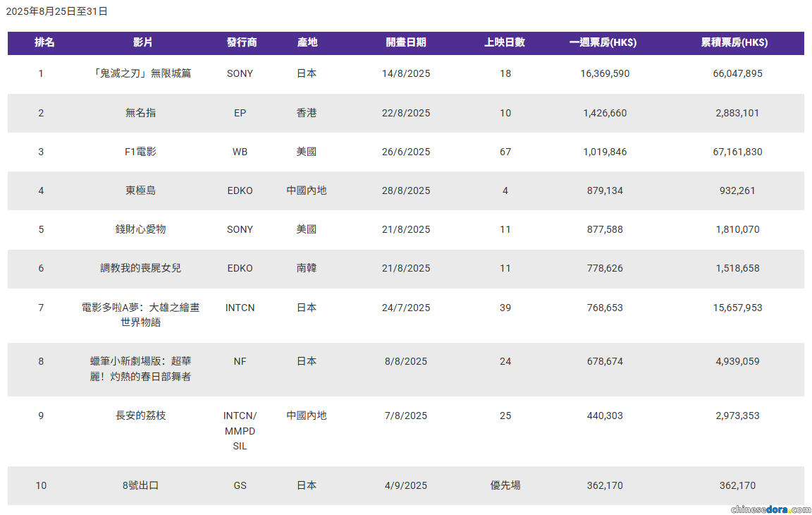Click the 優先場 cell in row 10
Image resolution: width=812 pixels, height=515 pixels.
tap(505, 485)
